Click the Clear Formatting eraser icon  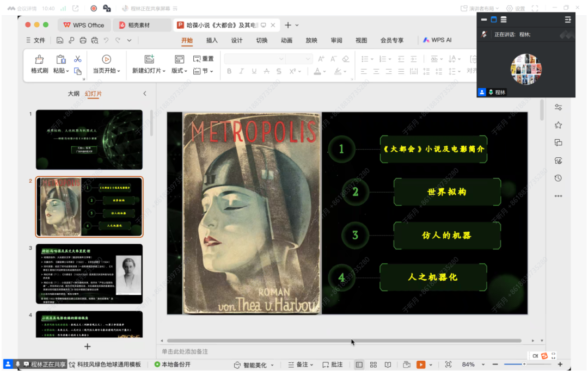coord(346,59)
